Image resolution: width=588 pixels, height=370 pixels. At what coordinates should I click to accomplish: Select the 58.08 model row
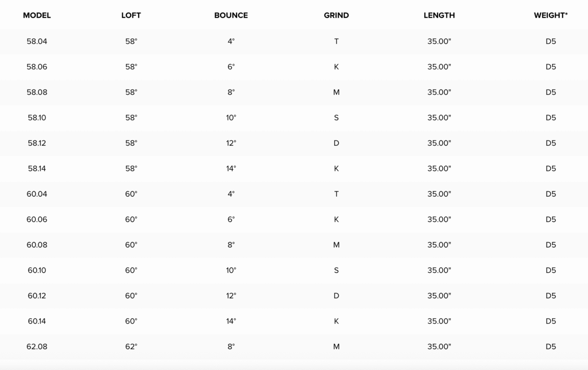tap(294, 92)
